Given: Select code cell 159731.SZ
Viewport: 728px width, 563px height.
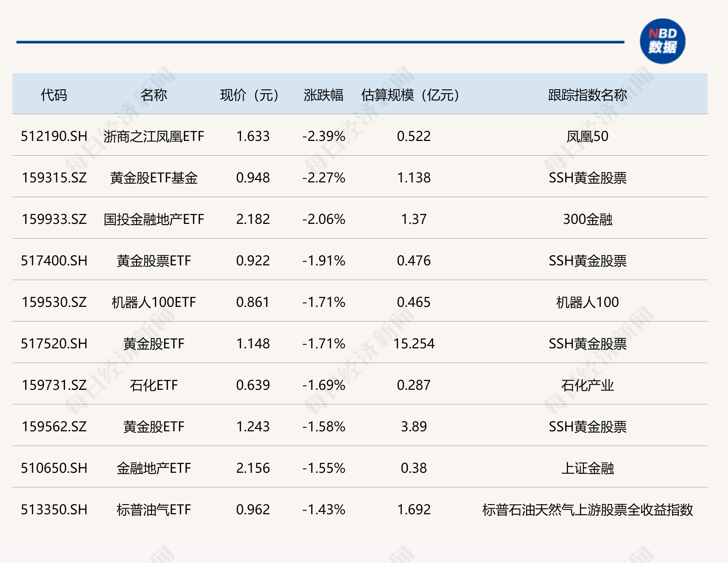Looking at the screenshot, I should click(54, 385).
